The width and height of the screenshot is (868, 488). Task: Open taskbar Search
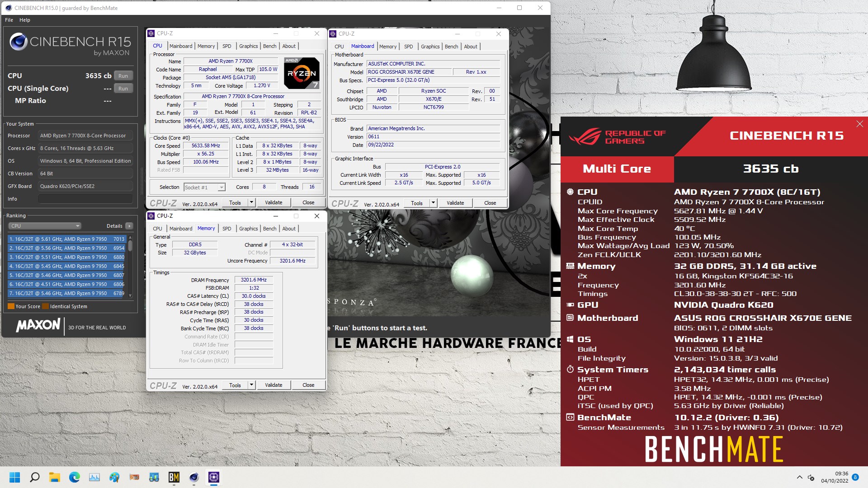point(35,477)
